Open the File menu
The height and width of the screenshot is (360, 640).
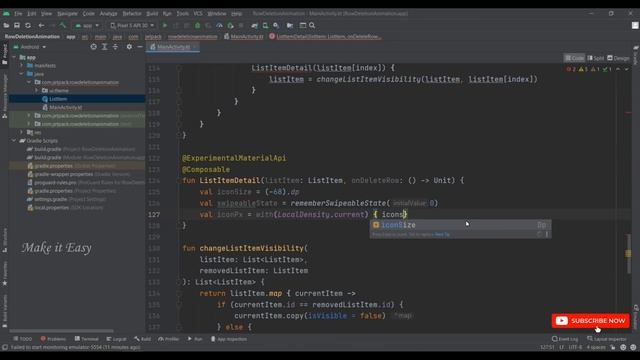point(18,13)
